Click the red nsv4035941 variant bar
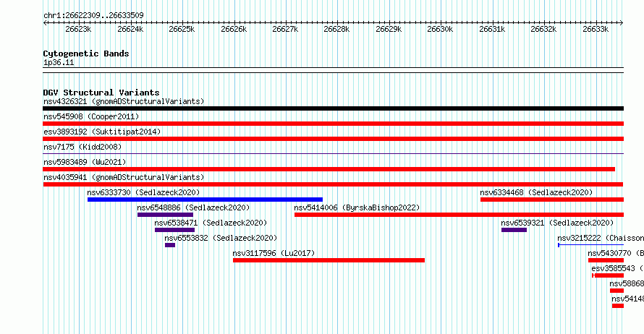The image size is (644, 334). pos(333,184)
